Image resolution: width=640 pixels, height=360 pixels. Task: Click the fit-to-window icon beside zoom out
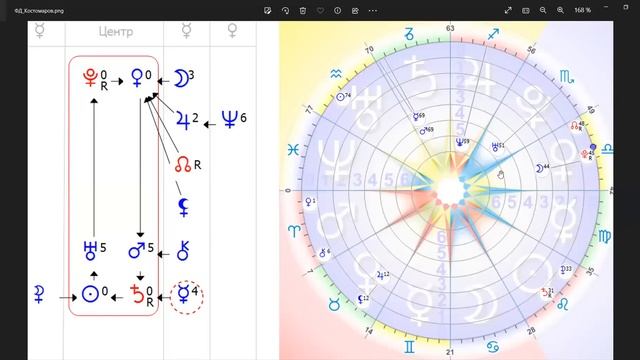click(x=526, y=10)
